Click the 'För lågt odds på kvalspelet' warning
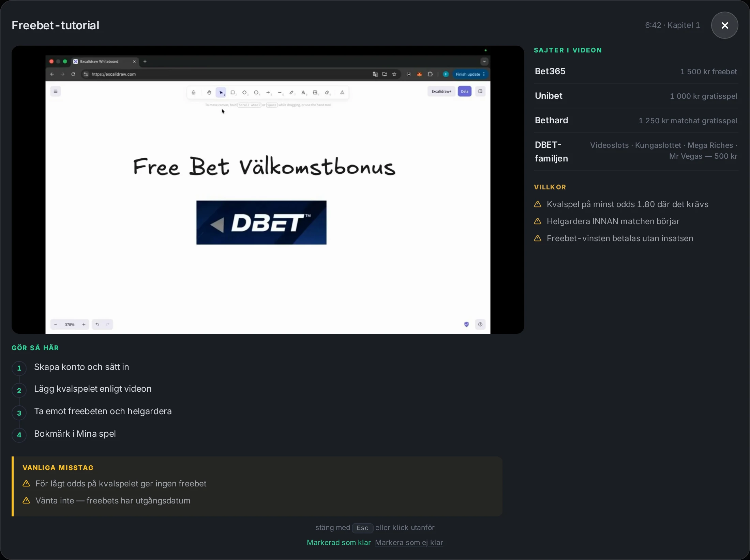The height and width of the screenshot is (560, 750). (121, 484)
